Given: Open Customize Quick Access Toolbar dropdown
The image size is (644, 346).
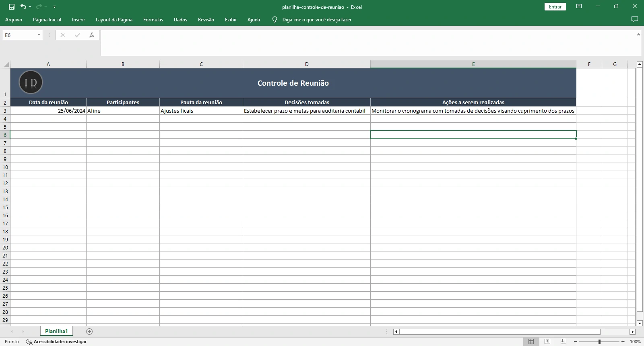Looking at the screenshot, I should coord(54,7).
